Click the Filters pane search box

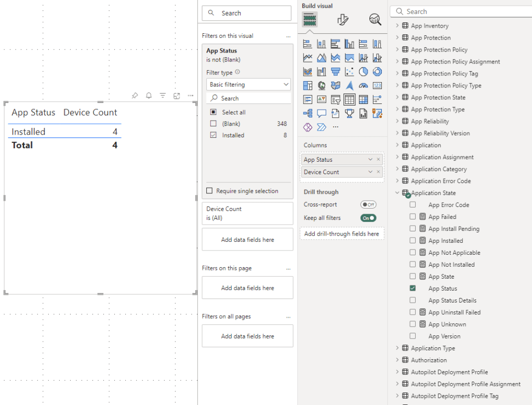(x=247, y=13)
